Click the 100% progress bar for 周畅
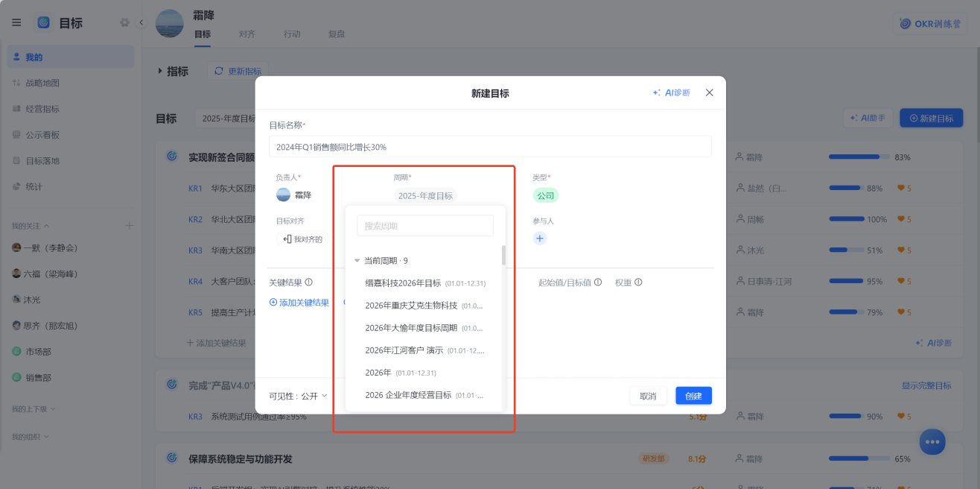This screenshot has width=980, height=489. click(846, 219)
